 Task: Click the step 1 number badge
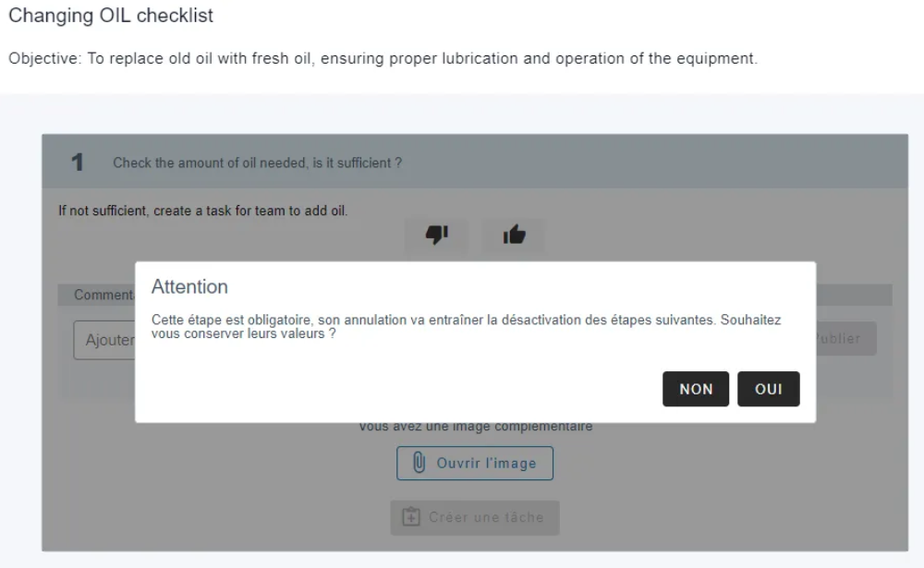pyautogui.click(x=78, y=162)
